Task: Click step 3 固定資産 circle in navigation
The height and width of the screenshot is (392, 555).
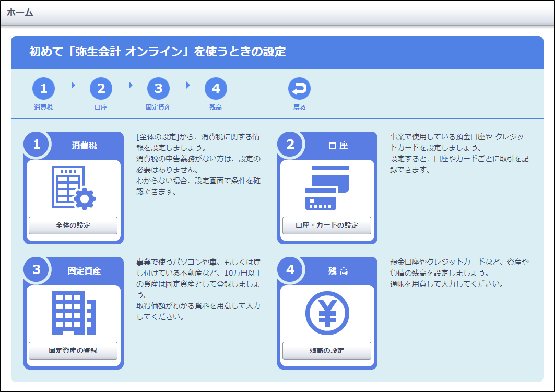Action: coord(158,88)
